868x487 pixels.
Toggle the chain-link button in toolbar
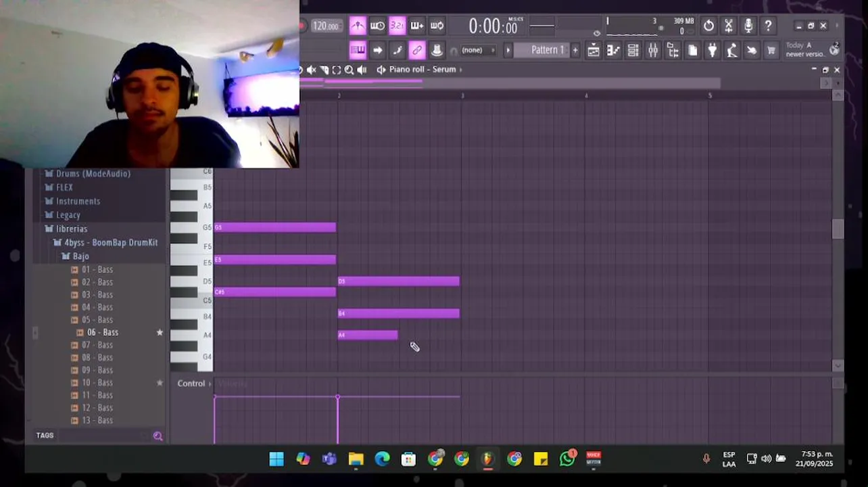417,50
